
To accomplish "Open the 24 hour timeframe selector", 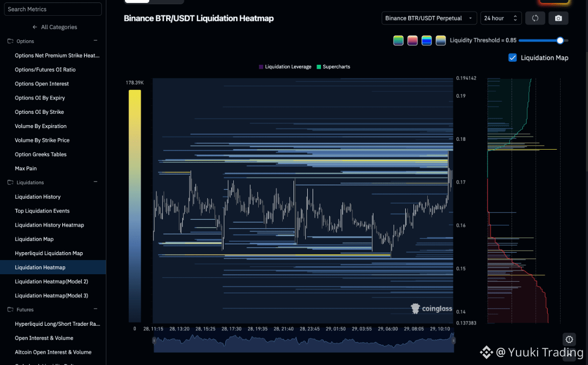I will [501, 18].
